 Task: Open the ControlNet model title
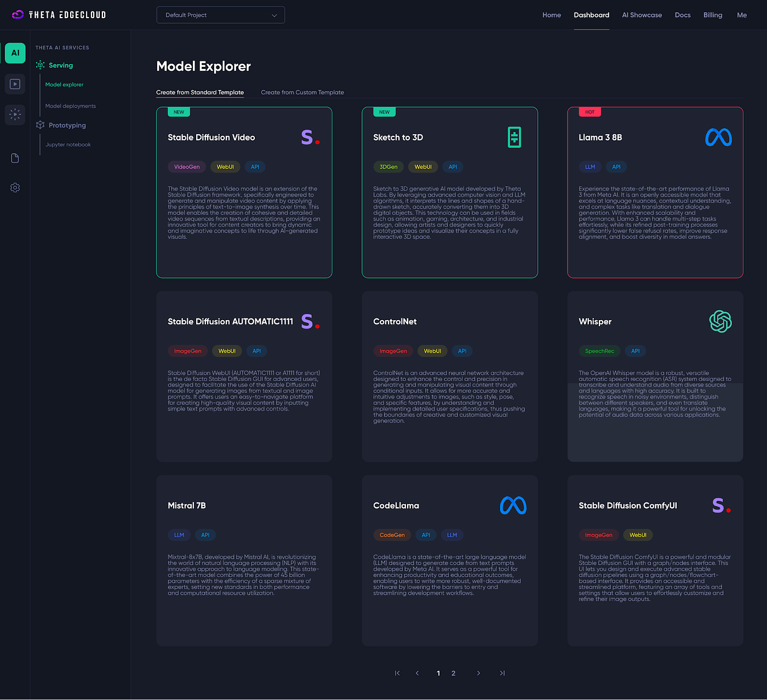[x=395, y=322]
